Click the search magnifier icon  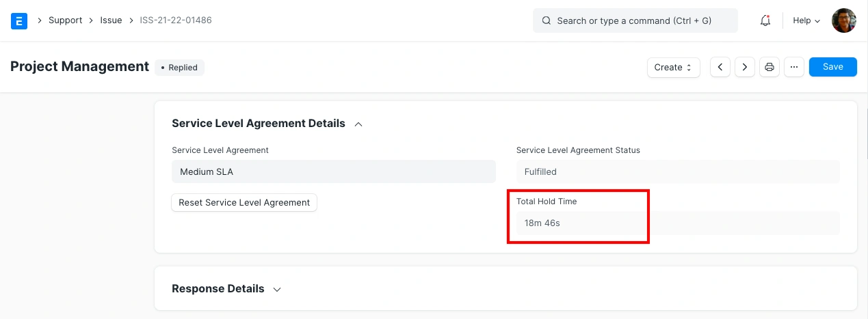click(x=547, y=20)
